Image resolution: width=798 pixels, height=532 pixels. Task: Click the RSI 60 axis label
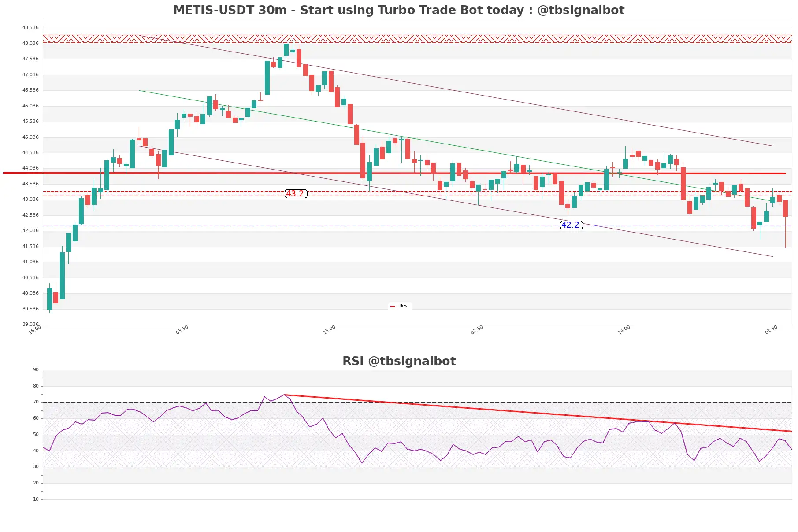click(36, 418)
